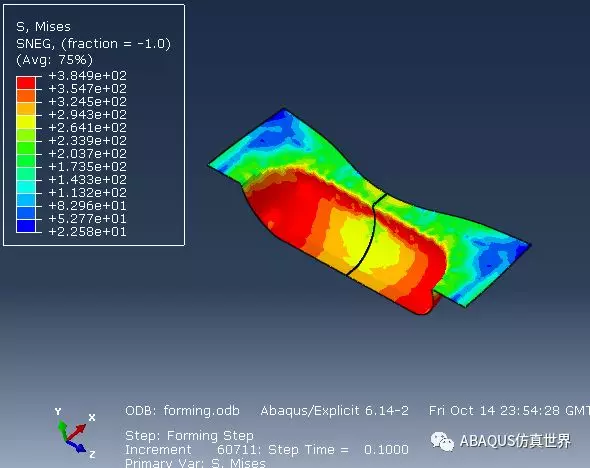
Task: Click the 'Step Time = 0.1000' text
Action: pyautogui.click(x=338, y=450)
